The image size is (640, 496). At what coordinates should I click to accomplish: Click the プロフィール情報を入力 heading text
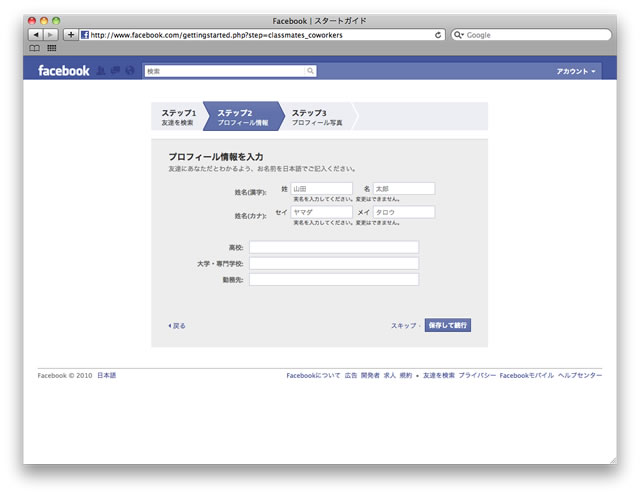coord(216,157)
